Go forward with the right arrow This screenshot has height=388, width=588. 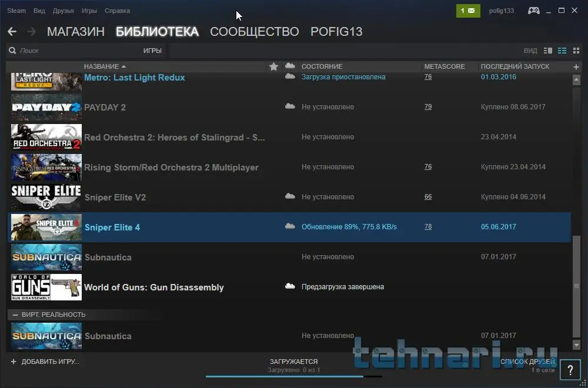32,32
